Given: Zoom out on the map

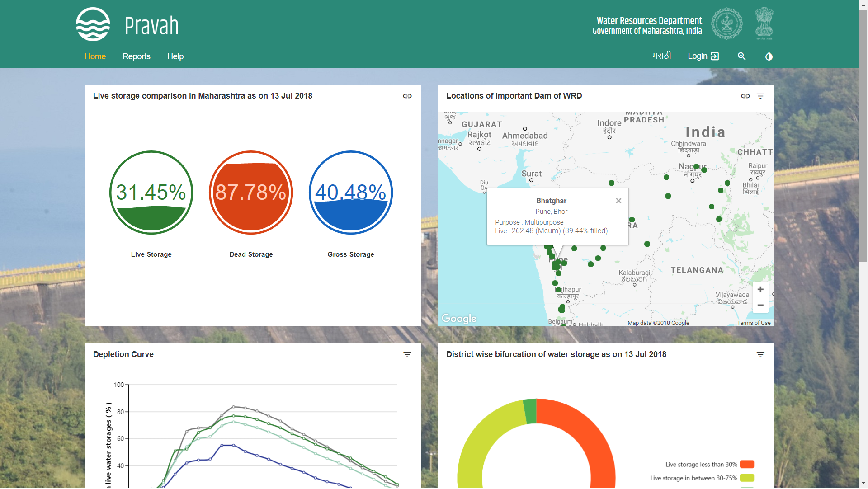Looking at the screenshot, I should tap(760, 306).
